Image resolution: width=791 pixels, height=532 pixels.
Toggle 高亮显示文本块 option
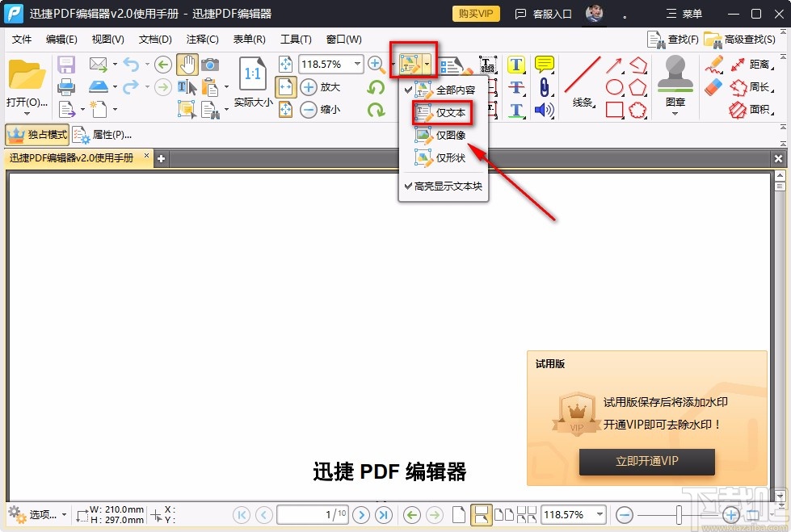447,186
